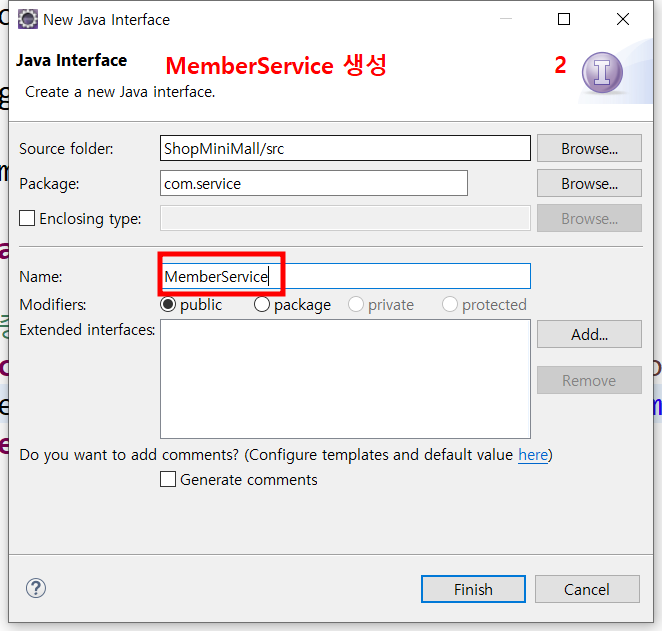Viewport: 662px width, 631px height.
Task: Click the 'Create a new Java interface.' description
Action: click(120, 92)
